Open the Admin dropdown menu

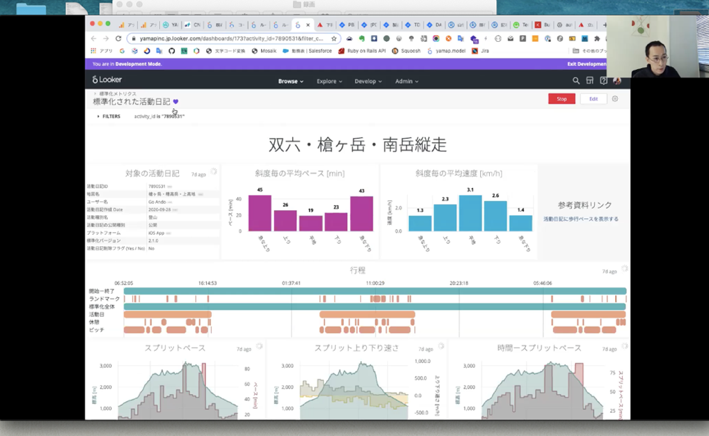tap(406, 81)
